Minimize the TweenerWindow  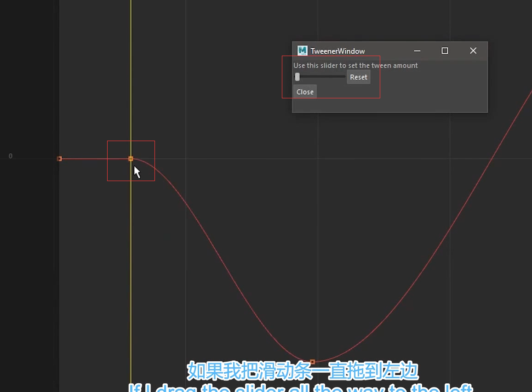pos(417,51)
